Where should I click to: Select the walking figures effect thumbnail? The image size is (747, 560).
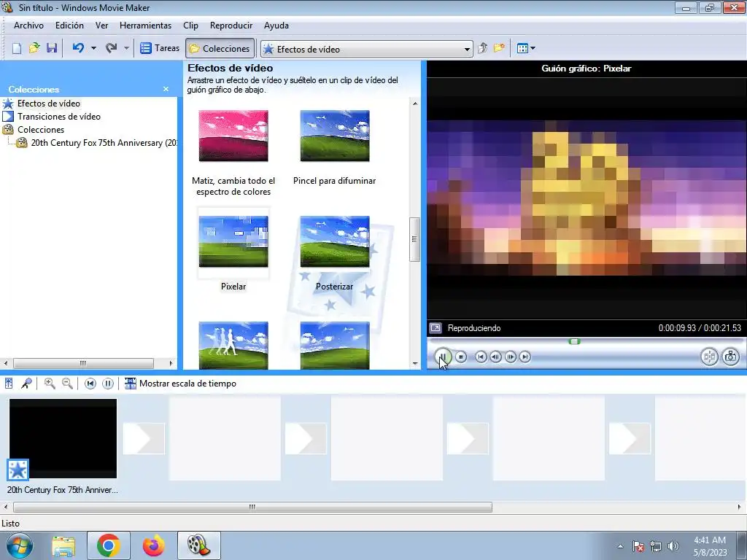(x=233, y=345)
